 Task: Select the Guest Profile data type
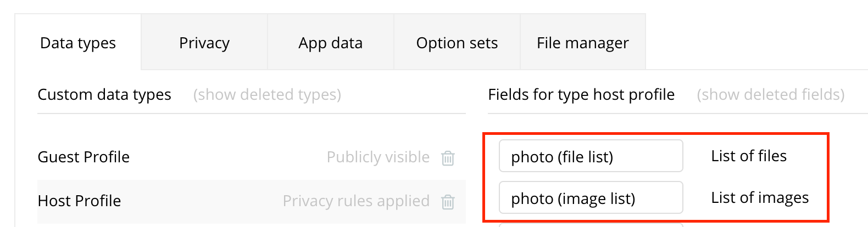tap(84, 157)
